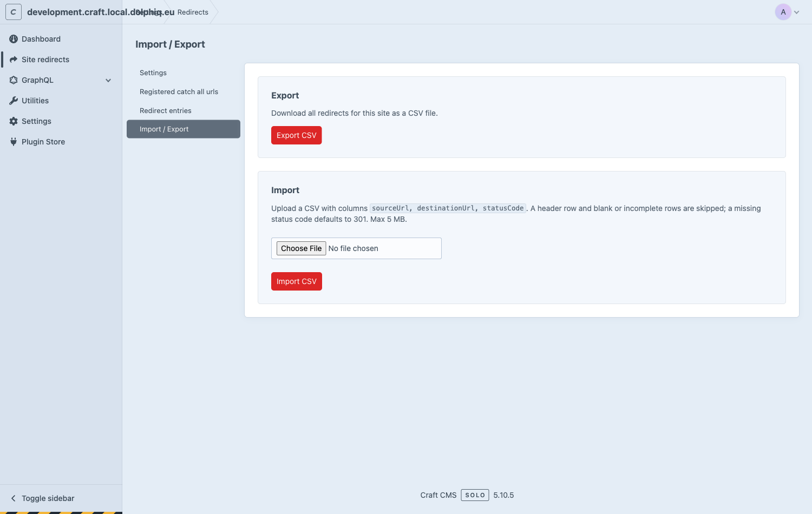Select the Import / Export tab

(x=184, y=129)
